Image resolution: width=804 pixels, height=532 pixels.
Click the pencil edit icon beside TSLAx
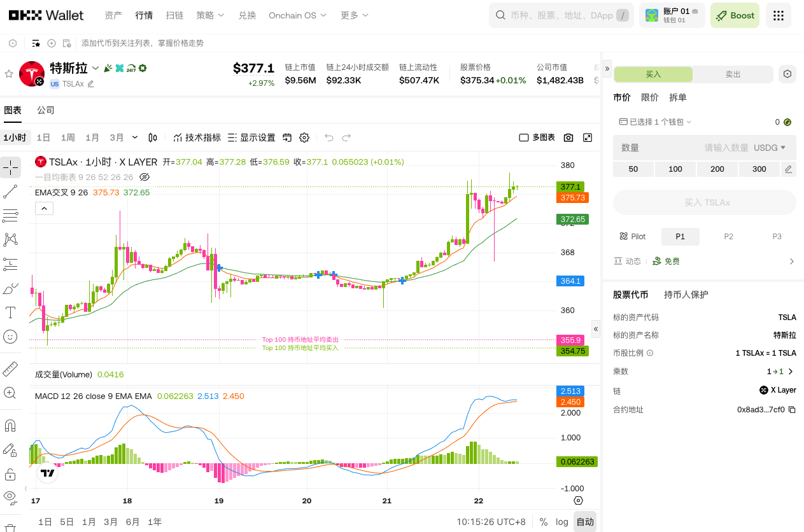pos(90,84)
